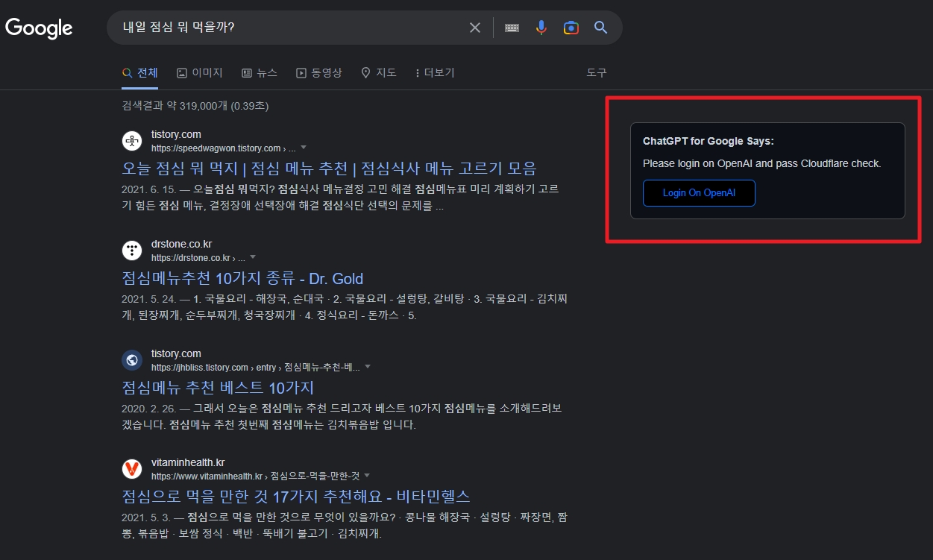Click drstone.co.kr site favicon
933x560 pixels.
132,251
